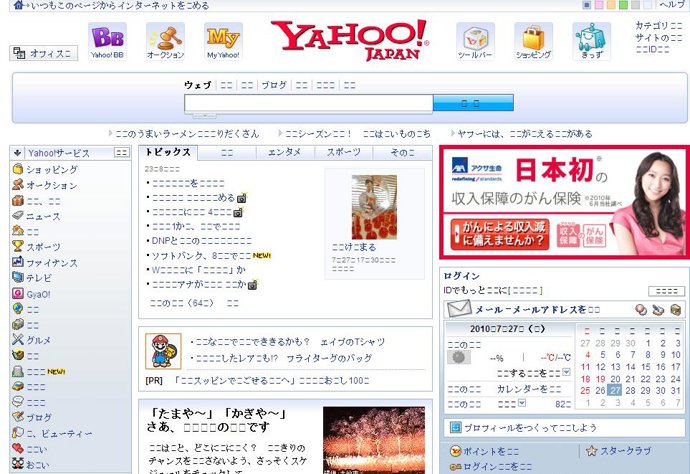Open the Kids robot icon (きっず)

(591, 41)
